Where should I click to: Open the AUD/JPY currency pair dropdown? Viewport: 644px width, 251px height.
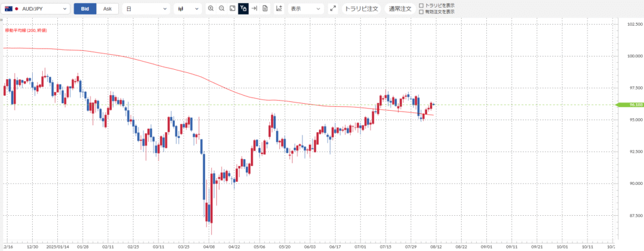coord(35,9)
